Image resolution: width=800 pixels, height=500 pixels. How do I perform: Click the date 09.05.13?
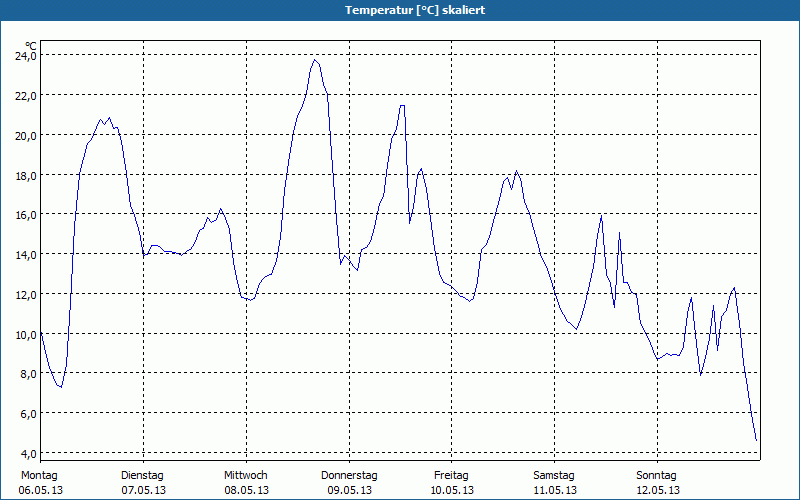pos(349,490)
